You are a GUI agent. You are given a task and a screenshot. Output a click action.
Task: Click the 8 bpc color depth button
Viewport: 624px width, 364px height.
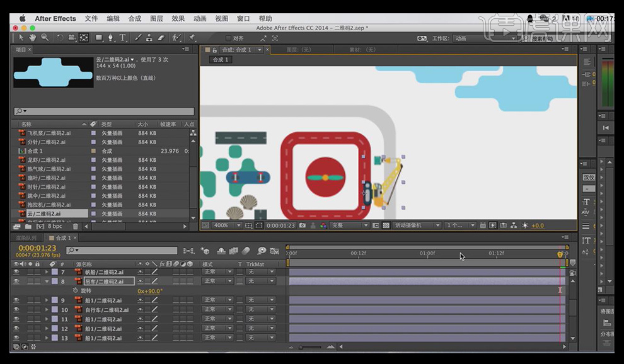pos(54,226)
